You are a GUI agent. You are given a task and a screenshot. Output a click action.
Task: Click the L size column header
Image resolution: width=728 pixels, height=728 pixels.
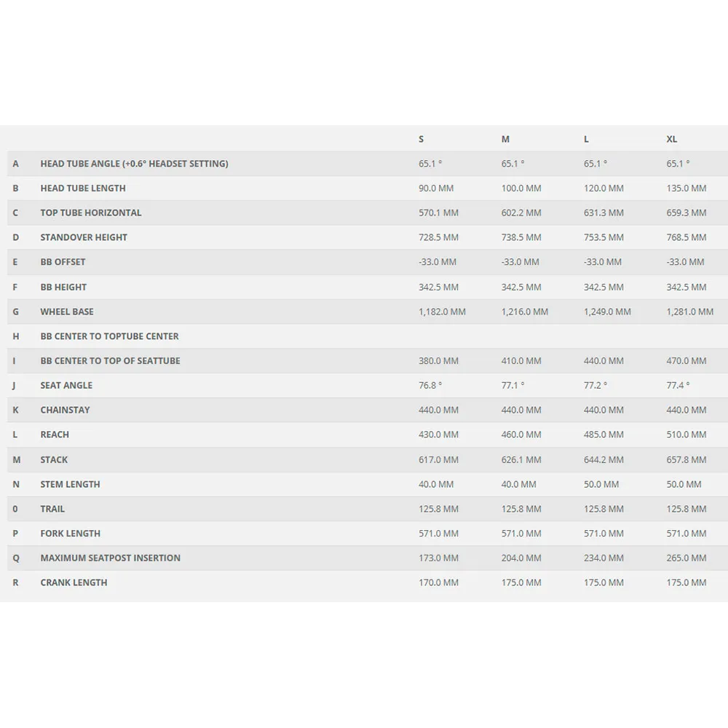click(586, 139)
